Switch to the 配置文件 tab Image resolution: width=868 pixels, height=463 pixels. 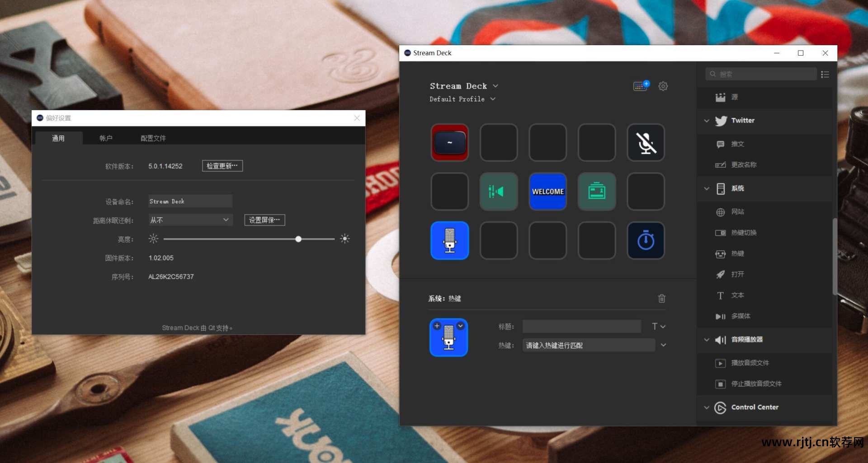pos(153,138)
